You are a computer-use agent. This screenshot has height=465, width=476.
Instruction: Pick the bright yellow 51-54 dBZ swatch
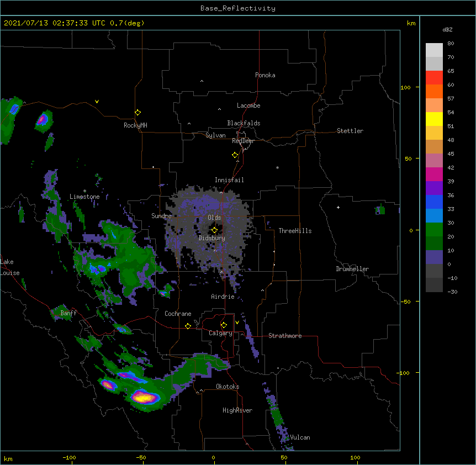tap(434, 119)
